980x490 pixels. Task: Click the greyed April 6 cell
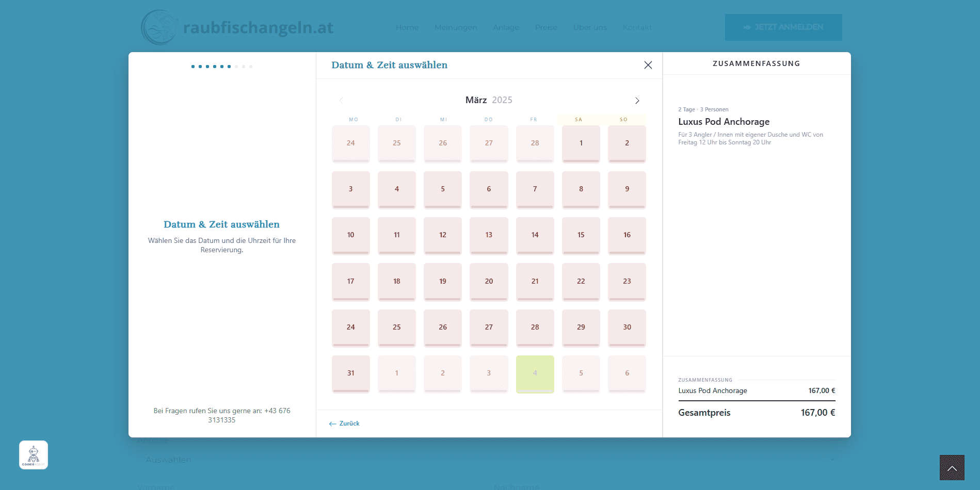pyautogui.click(x=627, y=374)
